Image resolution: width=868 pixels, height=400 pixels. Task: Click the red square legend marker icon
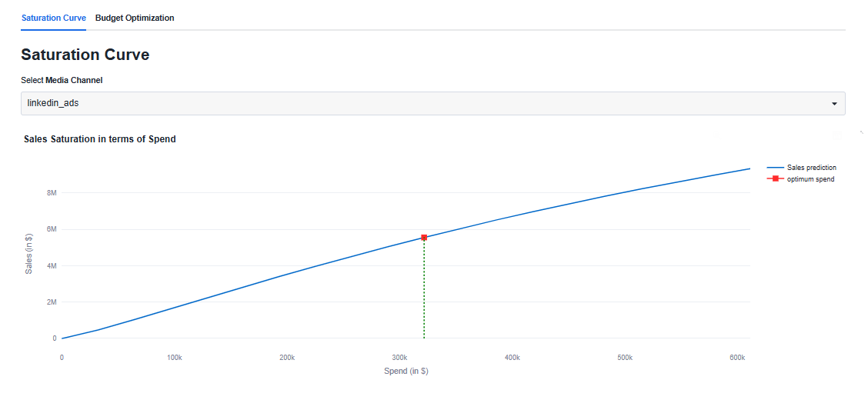pyautogui.click(x=775, y=179)
